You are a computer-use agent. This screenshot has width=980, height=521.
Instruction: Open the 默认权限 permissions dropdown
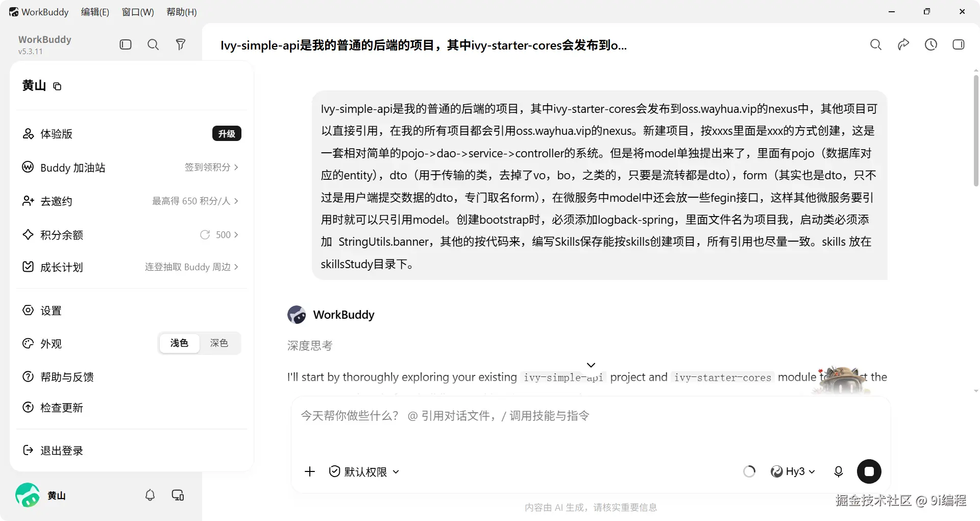(364, 471)
